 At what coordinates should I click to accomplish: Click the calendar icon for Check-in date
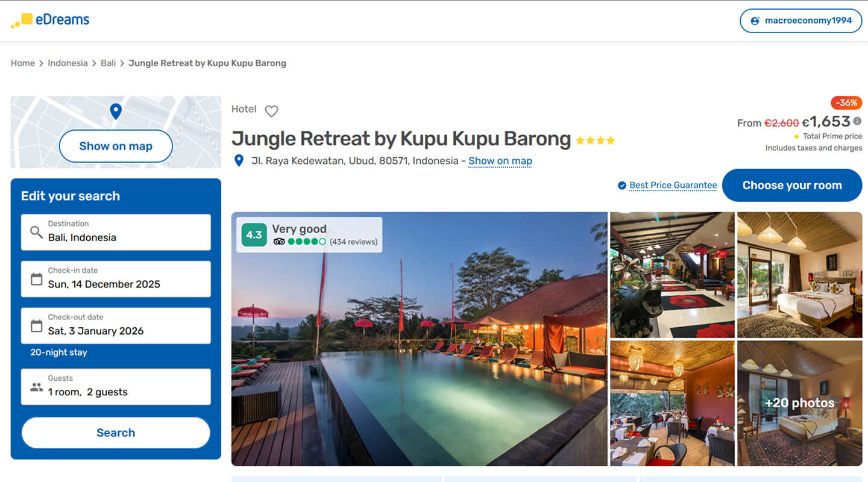[36, 279]
